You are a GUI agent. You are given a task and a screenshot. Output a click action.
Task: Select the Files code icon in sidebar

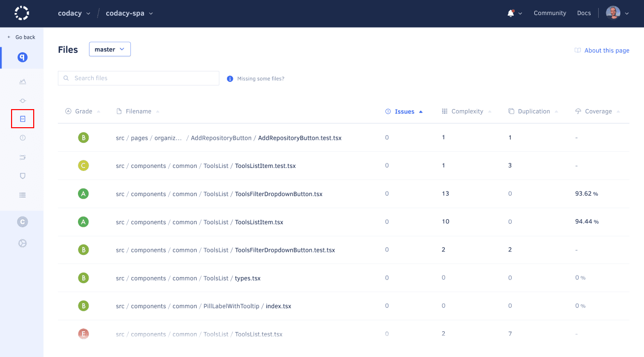[22, 119]
